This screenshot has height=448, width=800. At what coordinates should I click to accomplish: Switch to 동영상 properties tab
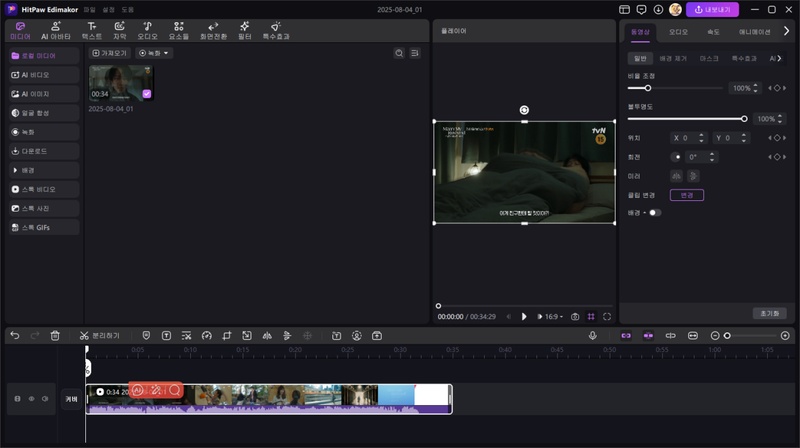[x=640, y=32]
